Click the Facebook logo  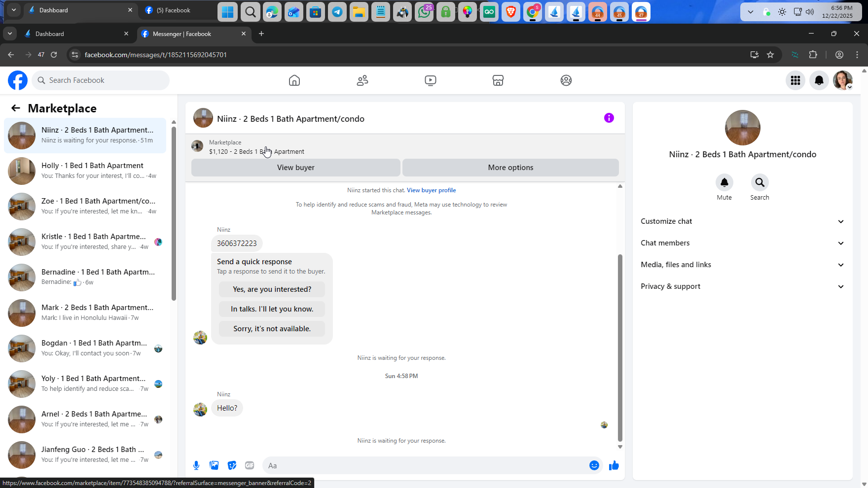click(18, 80)
